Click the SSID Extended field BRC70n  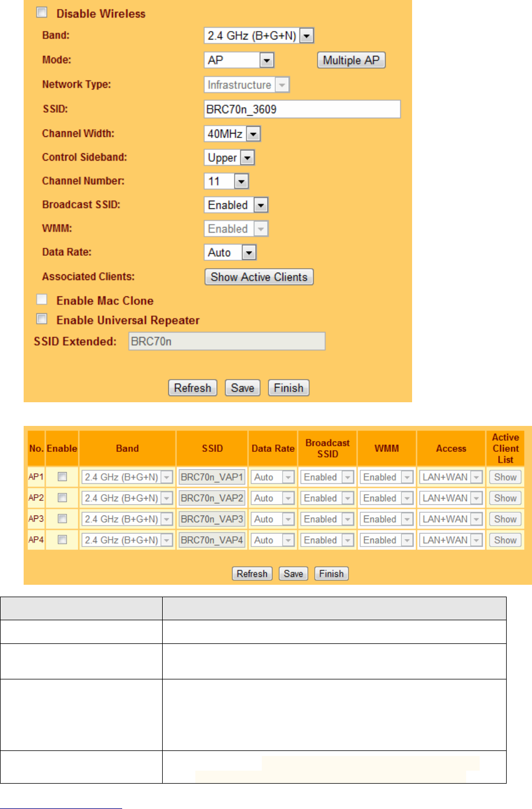[227, 341]
